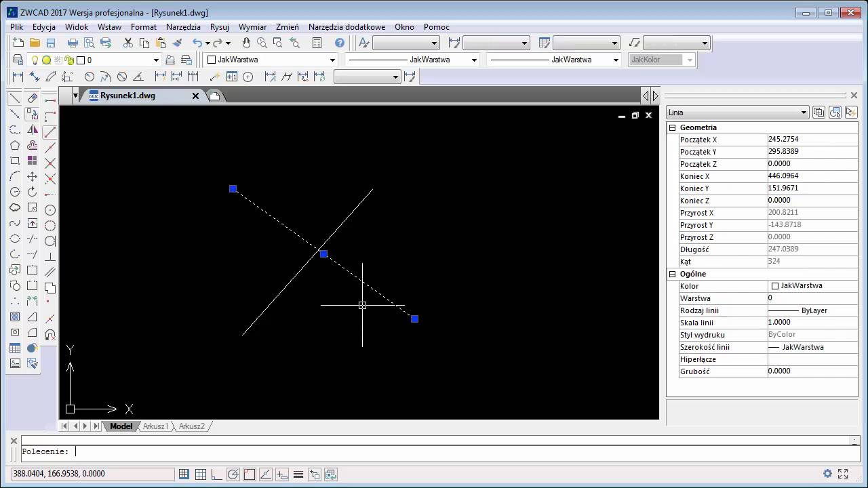Select the Polygon draw tool

14,145
